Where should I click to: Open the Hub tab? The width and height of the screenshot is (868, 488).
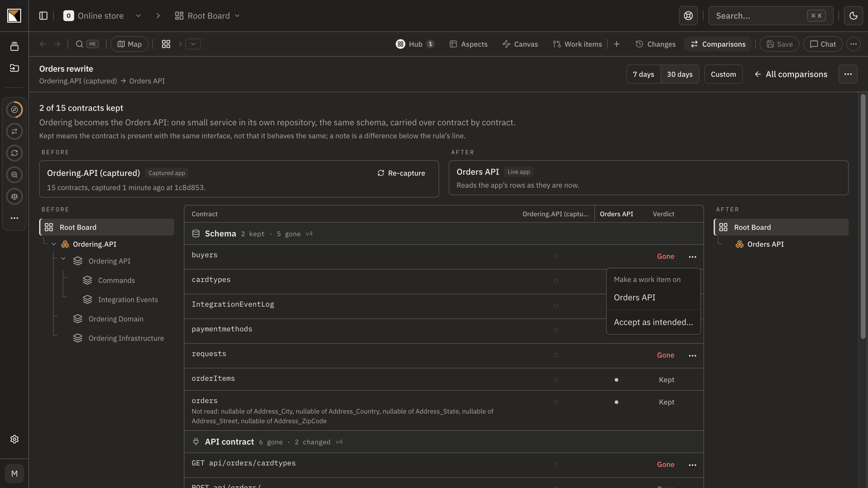(x=415, y=44)
